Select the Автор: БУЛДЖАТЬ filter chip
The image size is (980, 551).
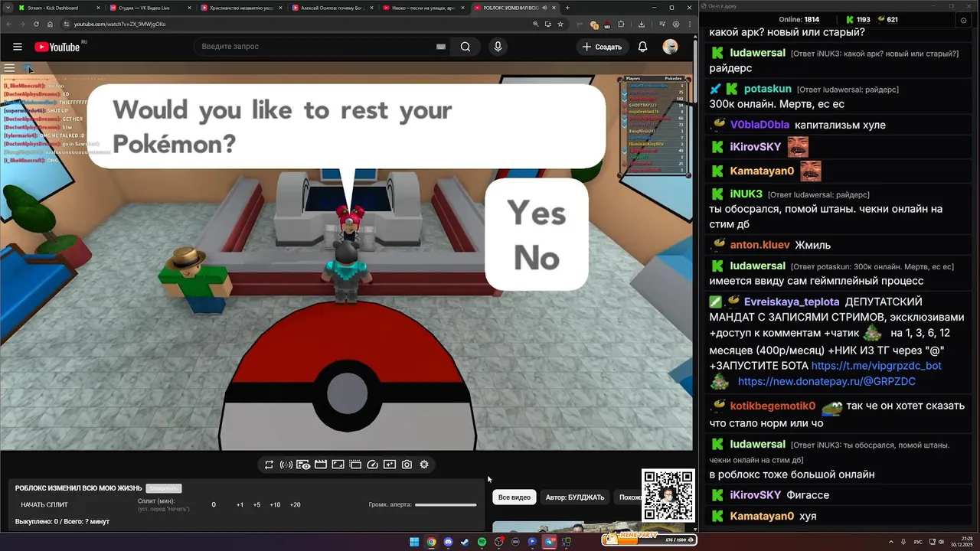pos(575,497)
